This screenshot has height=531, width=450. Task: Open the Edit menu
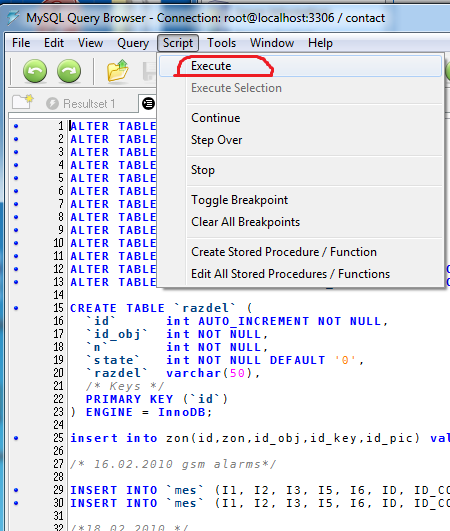point(54,43)
